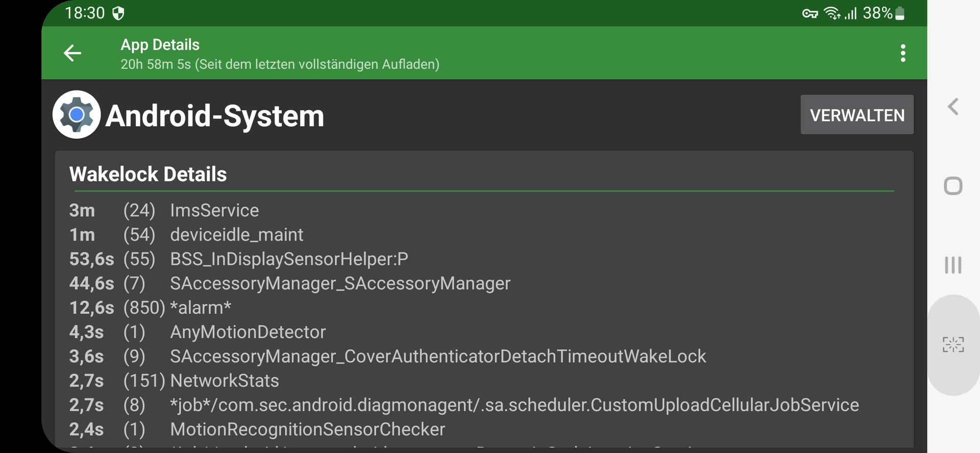Viewport: 980px width, 453px height.
Task: Select the AnyMotionDetector wakelock row
Action: tap(484, 332)
